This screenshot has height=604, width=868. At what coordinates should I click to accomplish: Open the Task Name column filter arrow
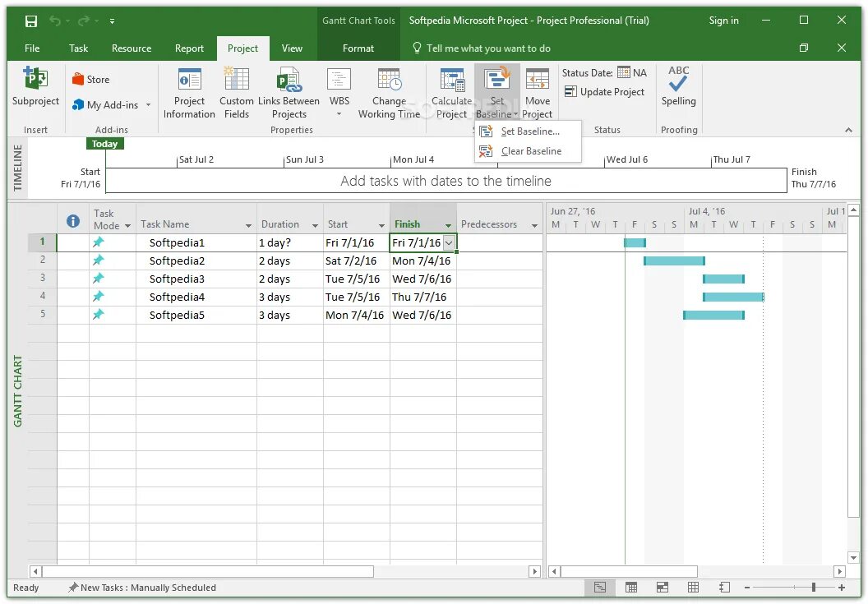click(x=248, y=225)
